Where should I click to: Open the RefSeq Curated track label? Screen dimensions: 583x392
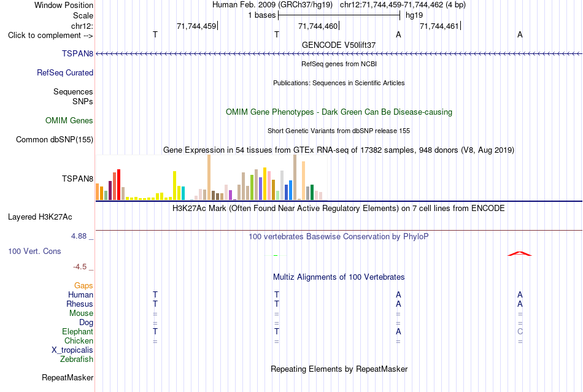tap(64, 72)
